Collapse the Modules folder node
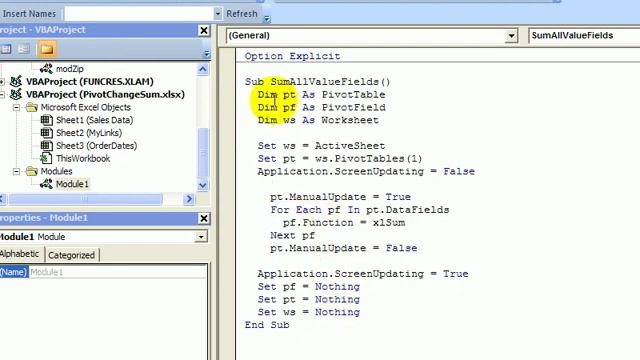640x360 pixels. [16, 171]
